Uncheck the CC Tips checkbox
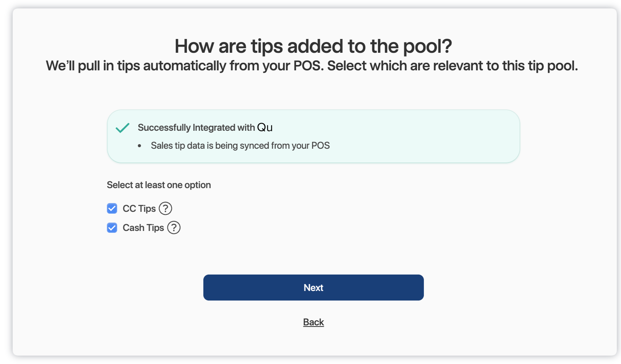 [x=112, y=208]
